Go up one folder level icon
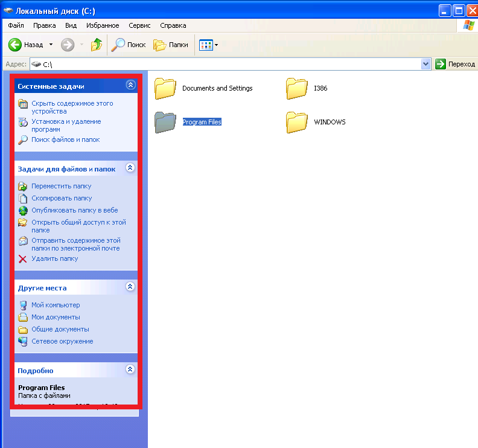Screen dimensions: 478x448 tap(97, 45)
